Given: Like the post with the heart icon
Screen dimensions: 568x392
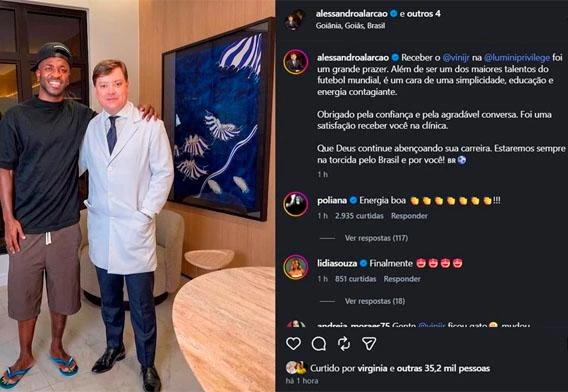Looking at the screenshot, I should (293, 343).
